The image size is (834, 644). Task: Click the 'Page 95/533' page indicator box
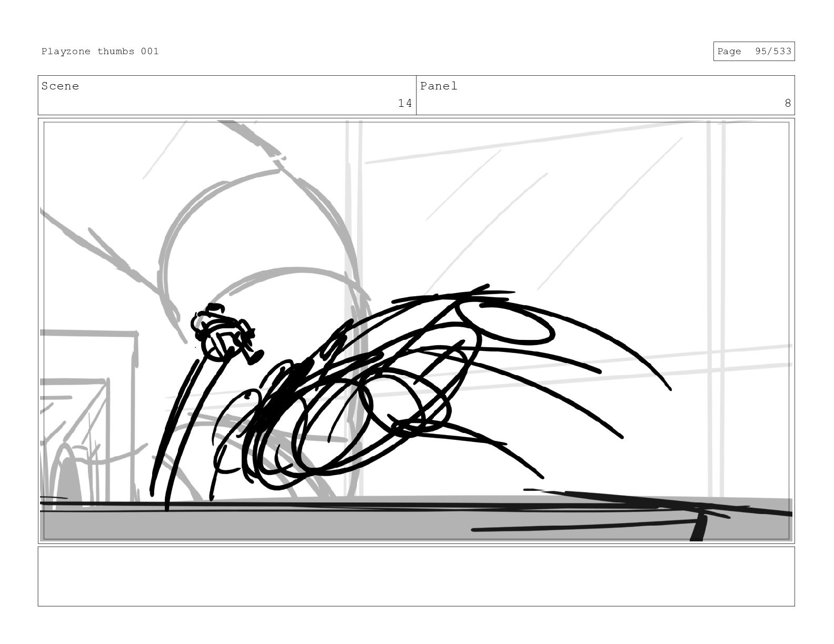tap(753, 52)
